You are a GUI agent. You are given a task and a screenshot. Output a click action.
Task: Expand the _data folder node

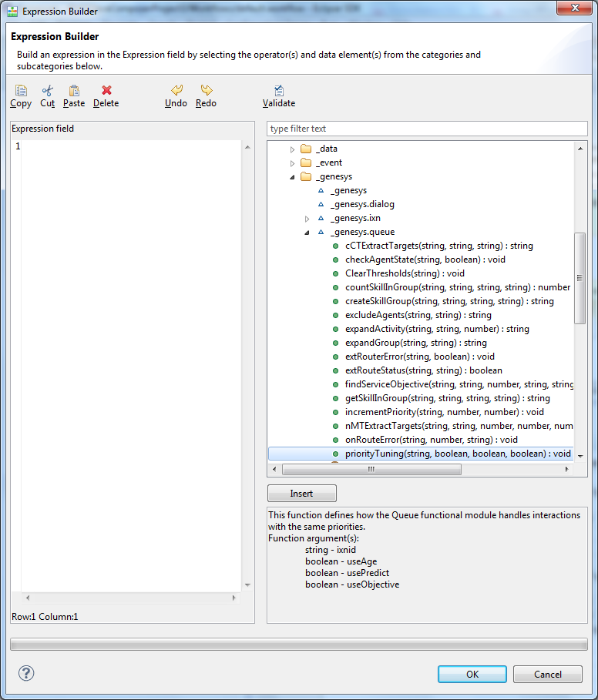point(292,149)
